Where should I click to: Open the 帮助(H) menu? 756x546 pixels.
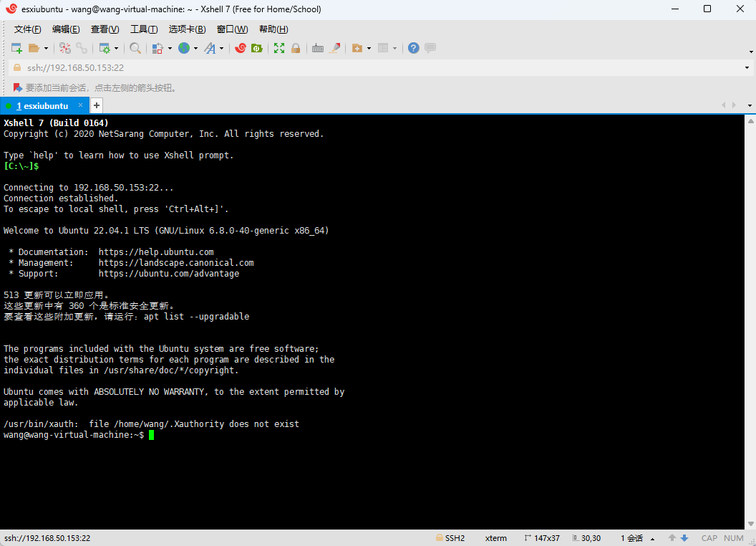(273, 29)
